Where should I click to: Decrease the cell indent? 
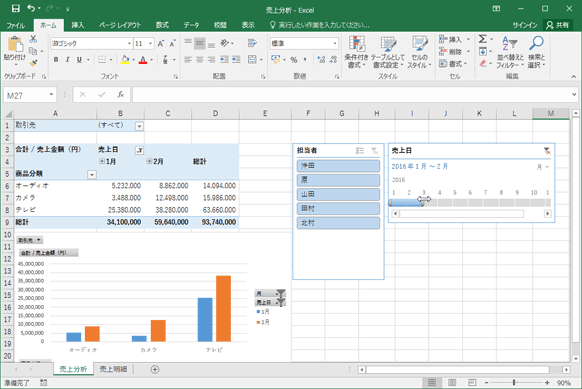[x=224, y=59]
